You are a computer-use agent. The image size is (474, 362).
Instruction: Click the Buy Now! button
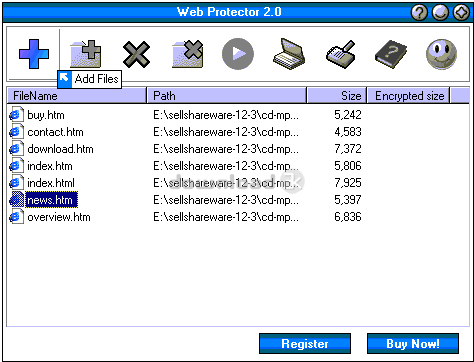pos(413,344)
